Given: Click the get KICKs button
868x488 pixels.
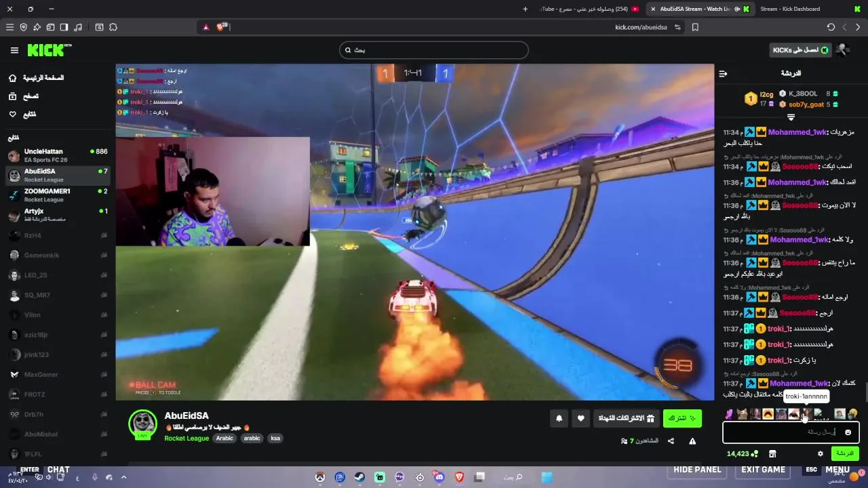Looking at the screenshot, I should [x=801, y=50].
